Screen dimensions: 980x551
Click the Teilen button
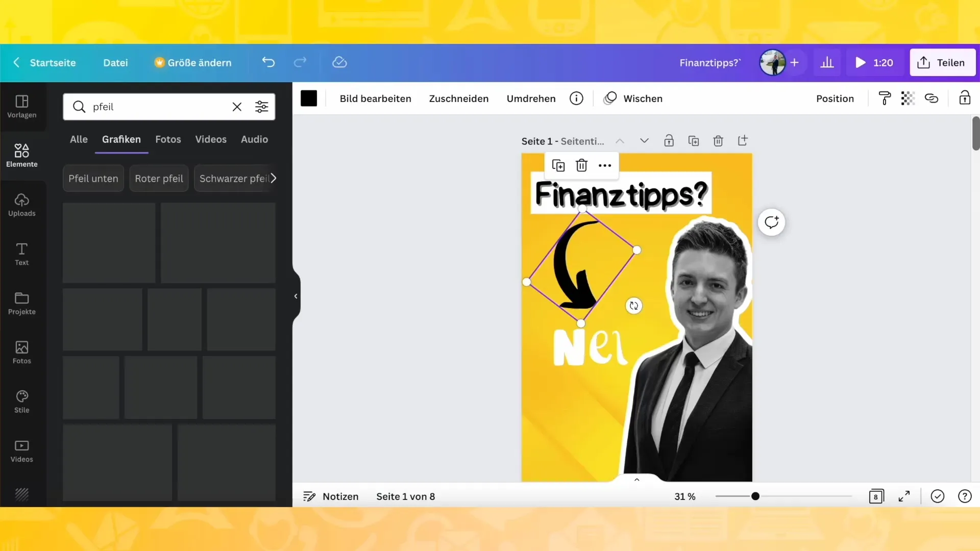click(x=942, y=62)
